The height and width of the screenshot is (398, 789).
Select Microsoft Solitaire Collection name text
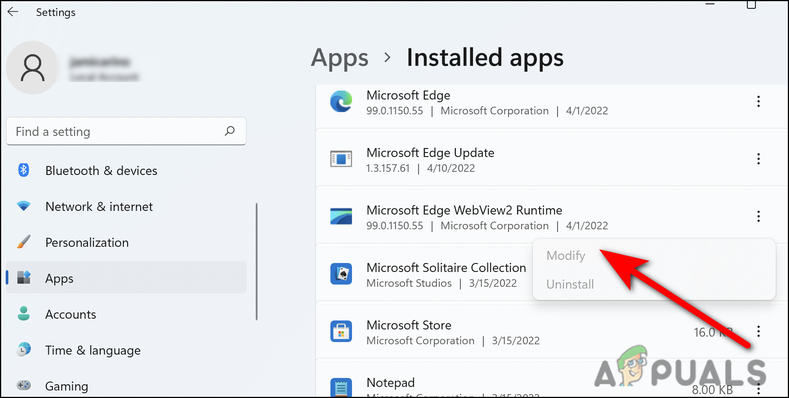[x=446, y=267]
